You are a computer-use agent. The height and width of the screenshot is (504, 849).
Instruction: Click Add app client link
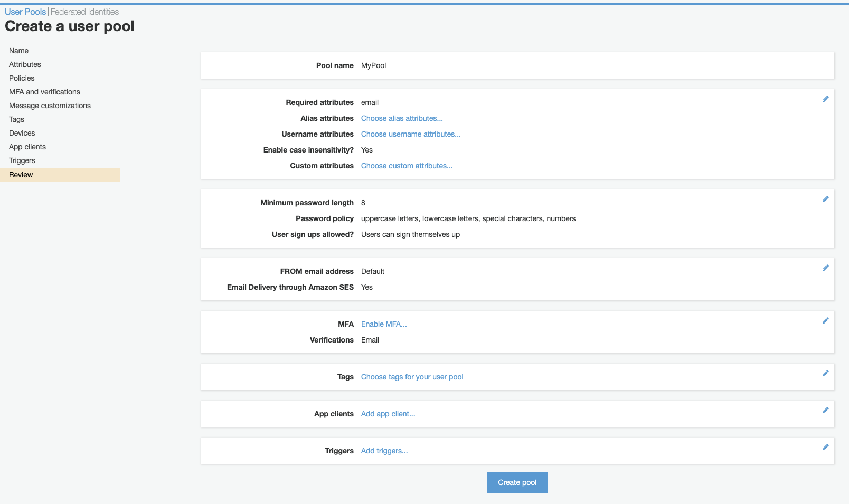[388, 414]
